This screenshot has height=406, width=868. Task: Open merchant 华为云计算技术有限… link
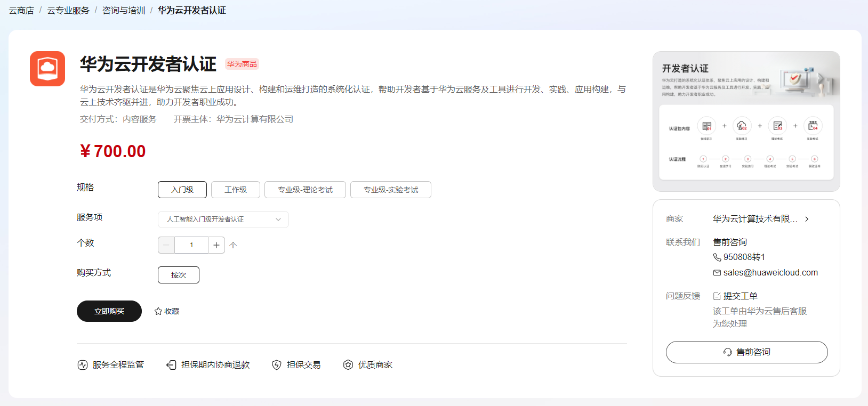(756, 219)
